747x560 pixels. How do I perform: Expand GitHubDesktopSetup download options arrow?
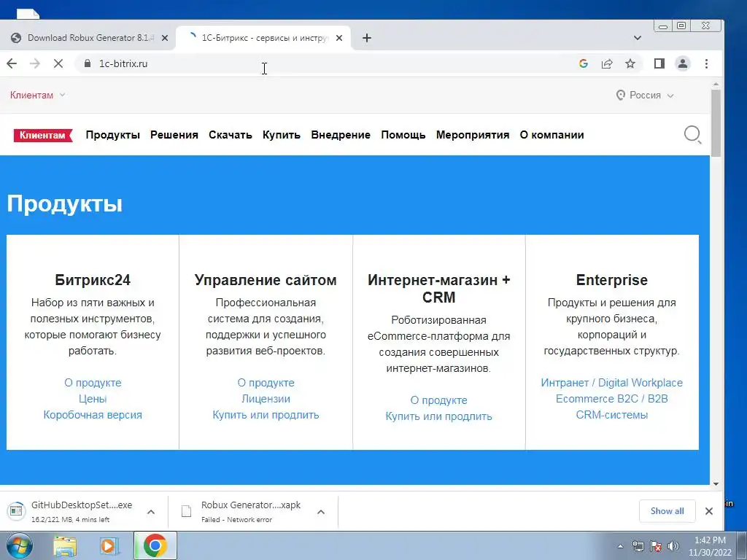[151, 512]
